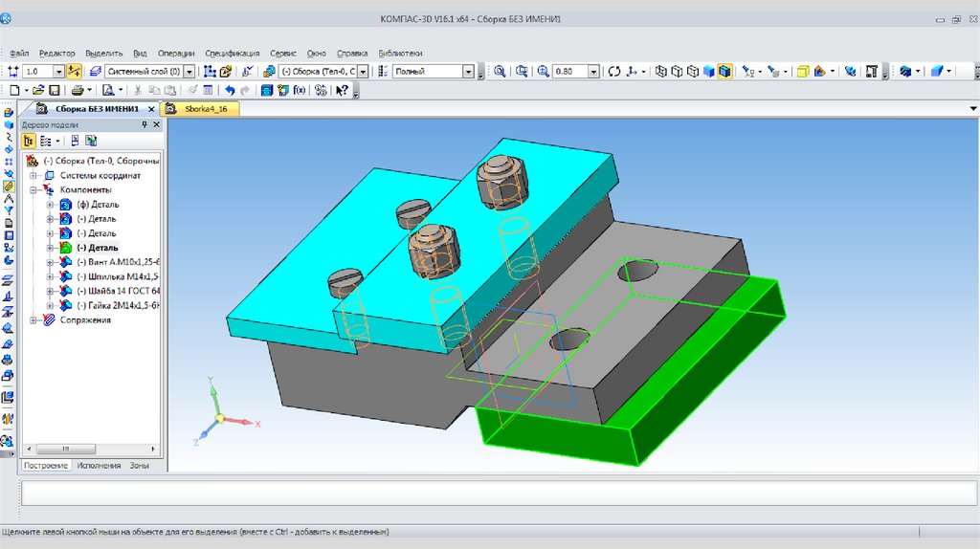Select Шайба 14 ГОСТ tree item

point(110,291)
